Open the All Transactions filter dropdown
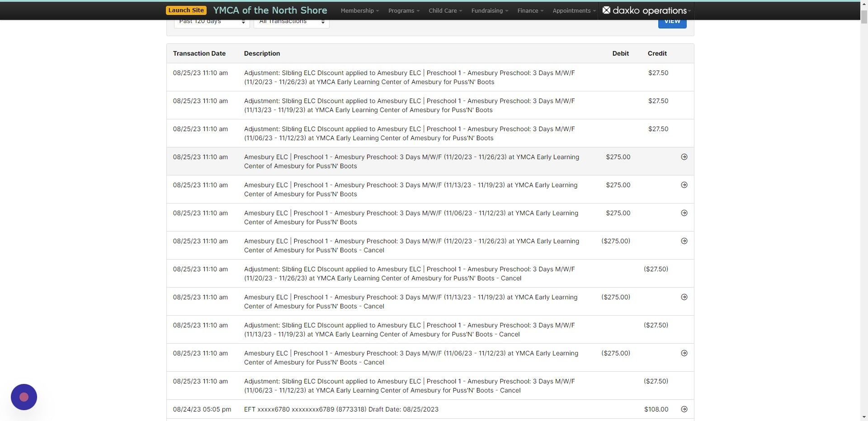Image resolution: width=868 pixels, height=421 pixels. (291, 21)
